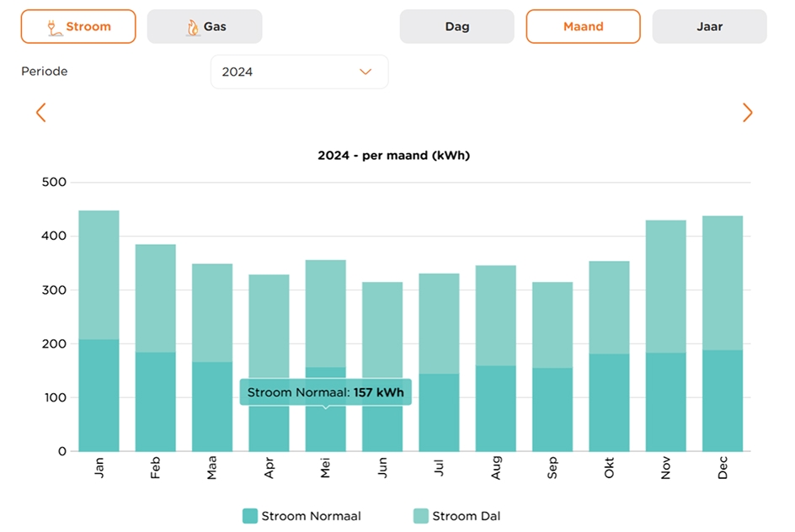Switch to the Jaar view tab
This screenshot has height=532, width=795.
[709, 27]
